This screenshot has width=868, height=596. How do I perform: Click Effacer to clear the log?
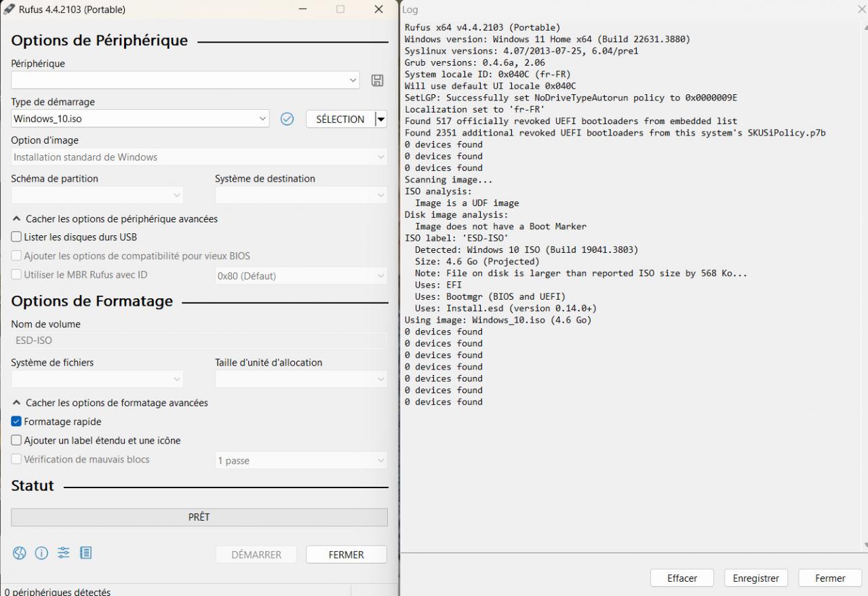pos(682,578)
